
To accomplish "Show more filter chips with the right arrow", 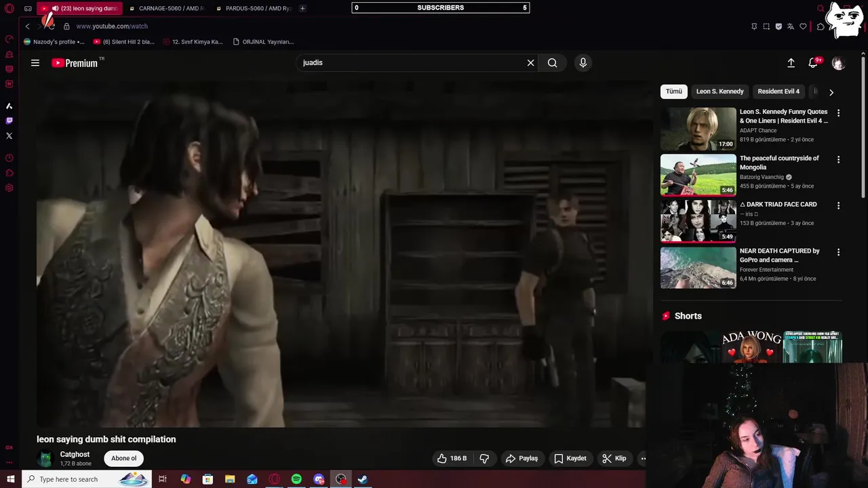I will click(831, 92).
